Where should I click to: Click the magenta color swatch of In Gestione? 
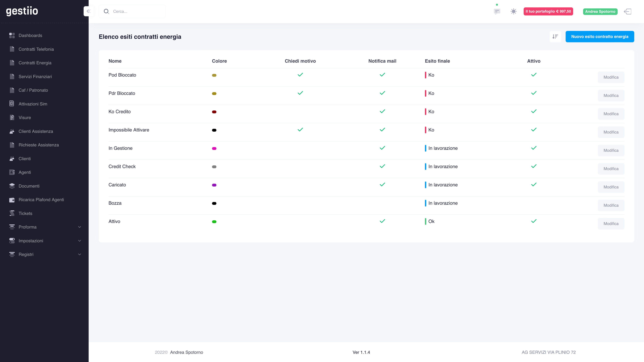point(214,148)
